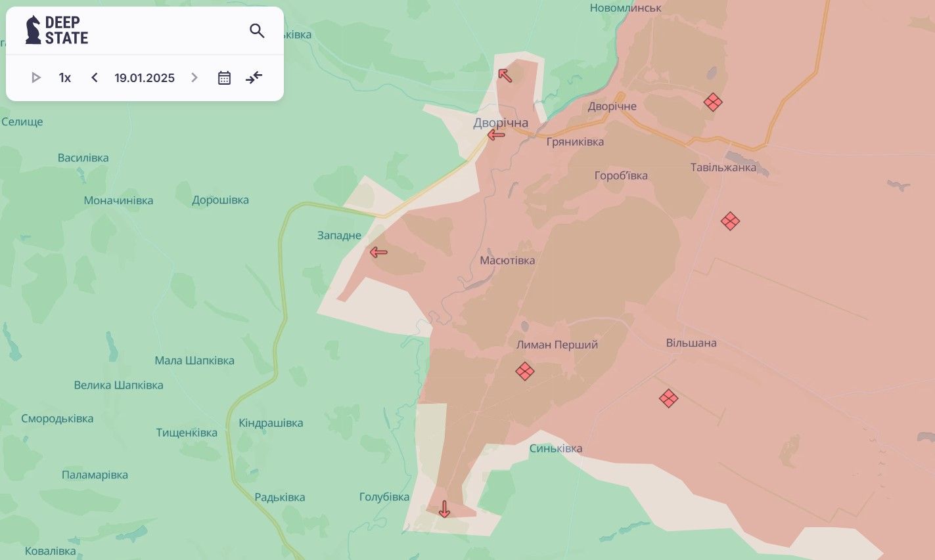The height and width of the screenshot is (560, 935).
Task: Open the map search magnifier
Action: [x=257, y=31]
